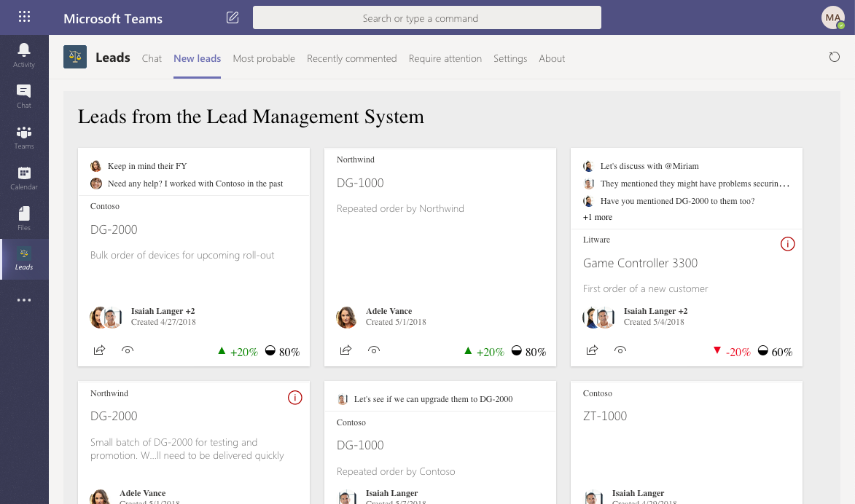The image size is (855, 504).
Task: Click the alert icon on Northwind DG-2000 card
Action: coord(295,398)
